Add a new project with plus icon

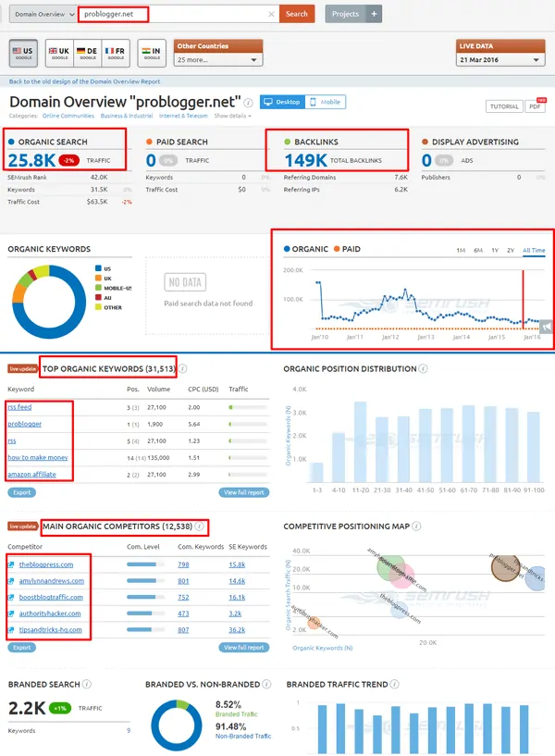tap(375, 14)
